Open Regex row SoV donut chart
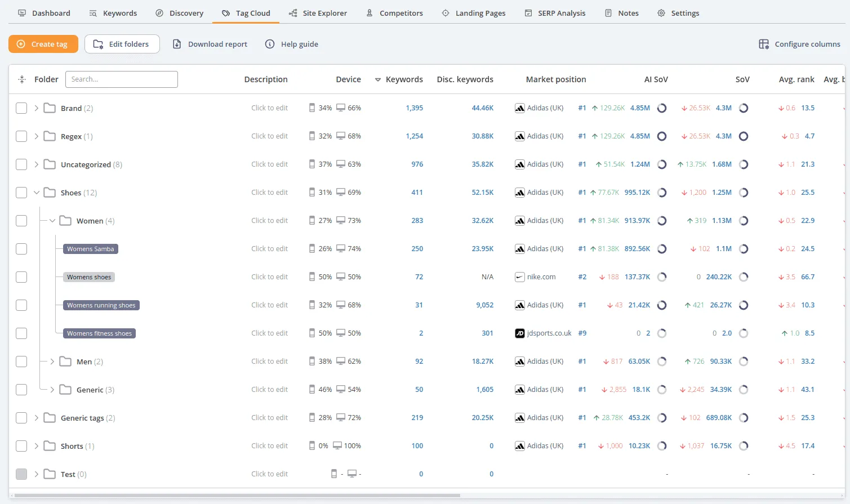 click(744, 136)
